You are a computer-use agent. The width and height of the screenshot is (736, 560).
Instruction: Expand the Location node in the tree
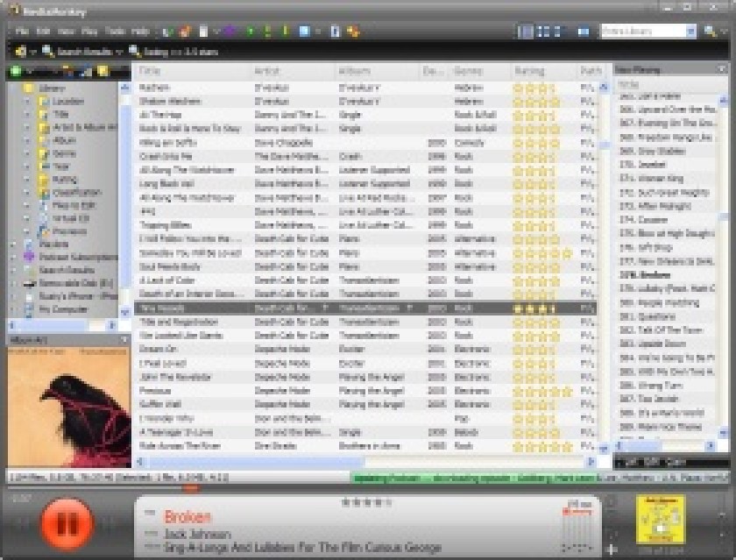coord(27,102)
